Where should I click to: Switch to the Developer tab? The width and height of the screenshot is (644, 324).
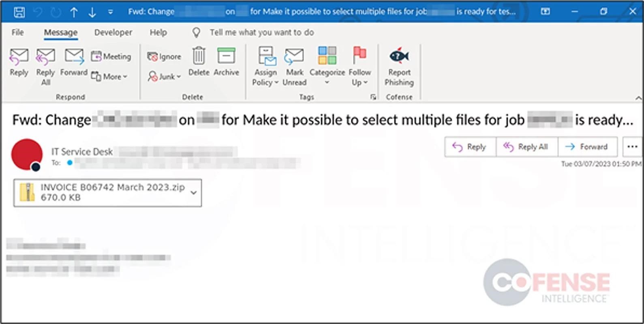click(113, 32)
